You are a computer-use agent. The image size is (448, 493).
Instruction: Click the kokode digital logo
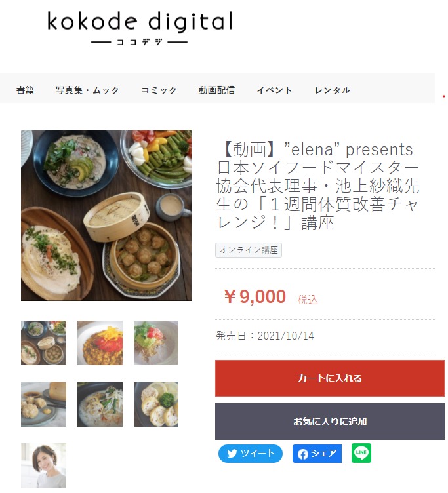[140, 28]
